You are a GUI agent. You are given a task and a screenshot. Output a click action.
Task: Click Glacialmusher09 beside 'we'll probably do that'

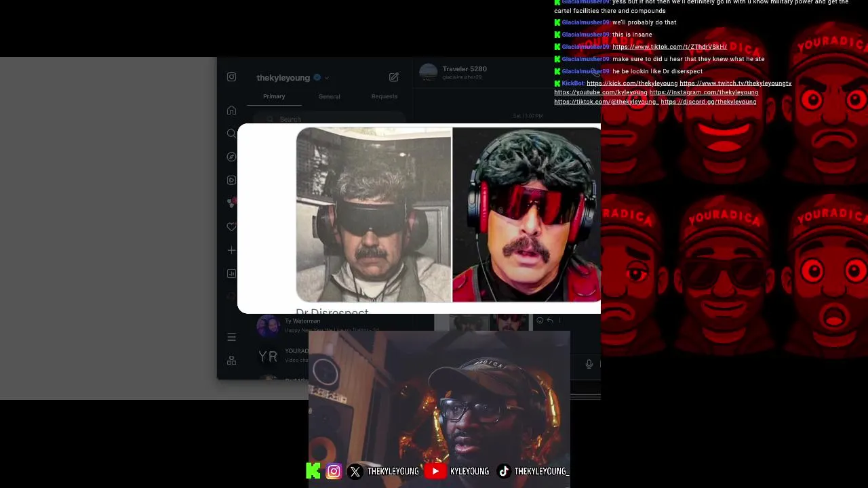pos(586,22)
